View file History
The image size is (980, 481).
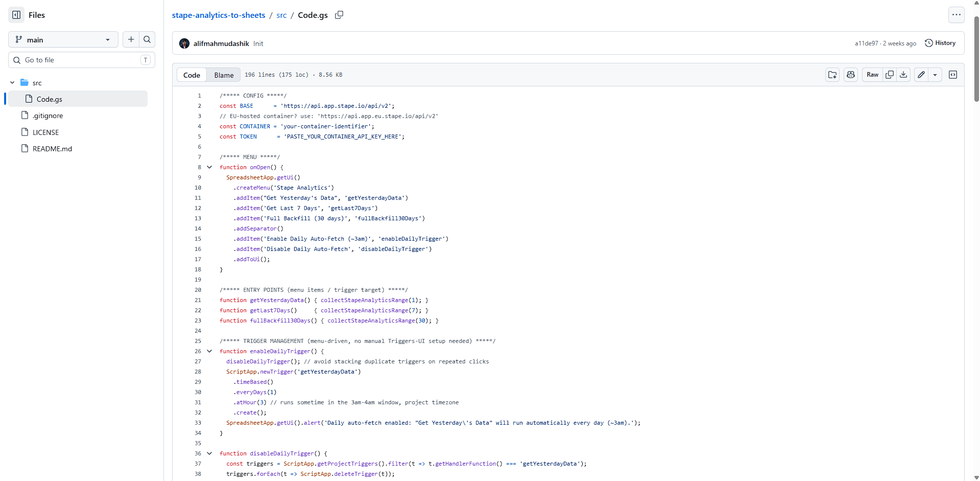pos(940,43)
